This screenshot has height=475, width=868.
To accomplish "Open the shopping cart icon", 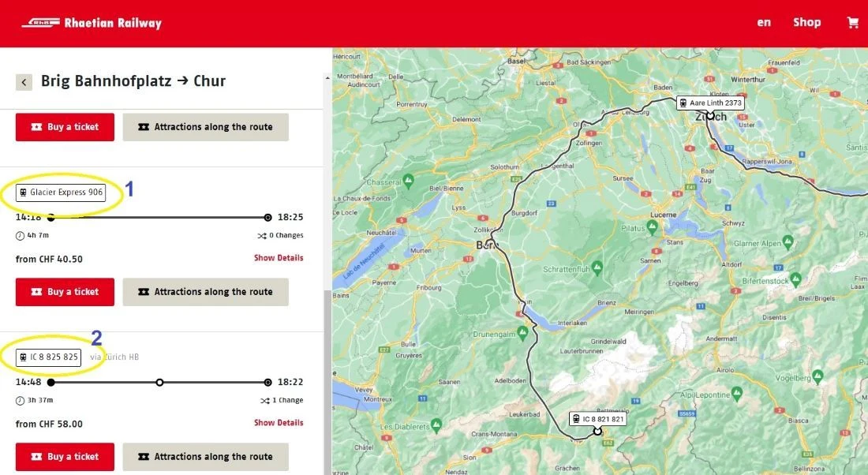I will click(x=852, y=23).
